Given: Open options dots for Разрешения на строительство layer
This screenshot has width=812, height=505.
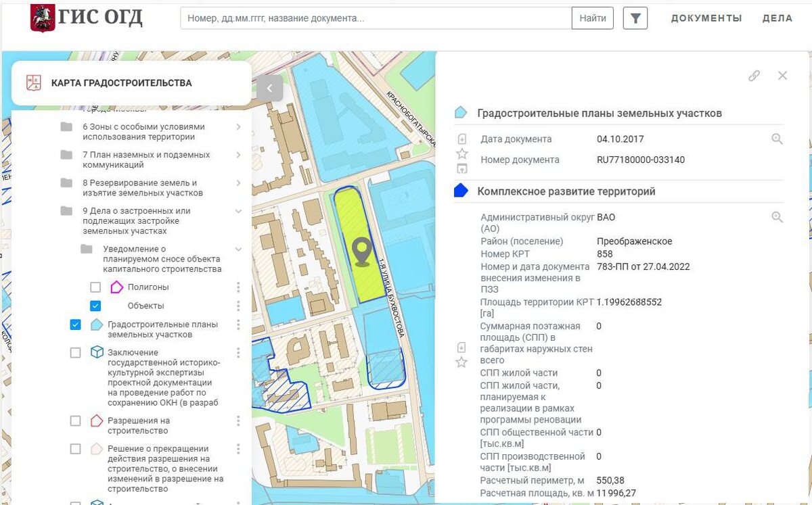Looking at the screenshot, I should pos(238,421).
